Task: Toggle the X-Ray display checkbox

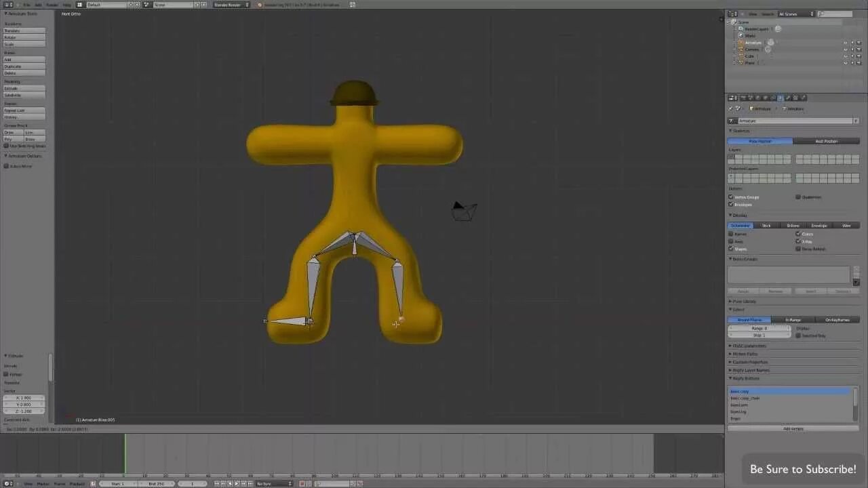Action: 798,241
